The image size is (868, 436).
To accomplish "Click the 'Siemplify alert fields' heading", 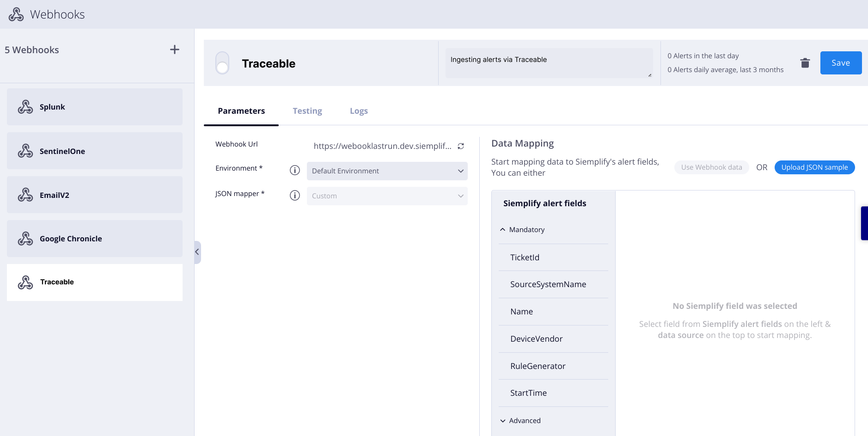I will 544,203.
